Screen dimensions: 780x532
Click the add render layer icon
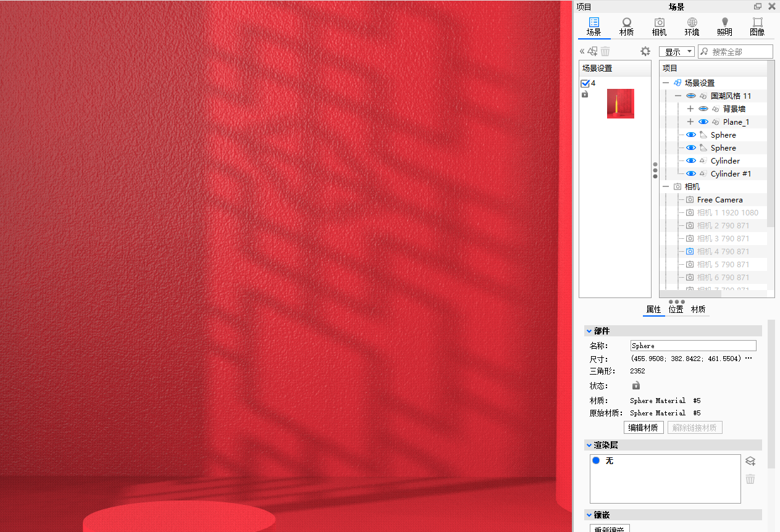pyautogui.click(x=750, y=461)
